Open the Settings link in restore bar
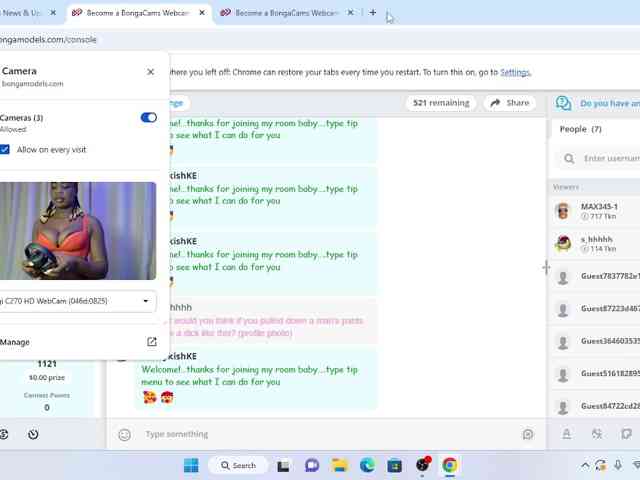The height and width of the screenshot is (480, 640). click(515, 72)
